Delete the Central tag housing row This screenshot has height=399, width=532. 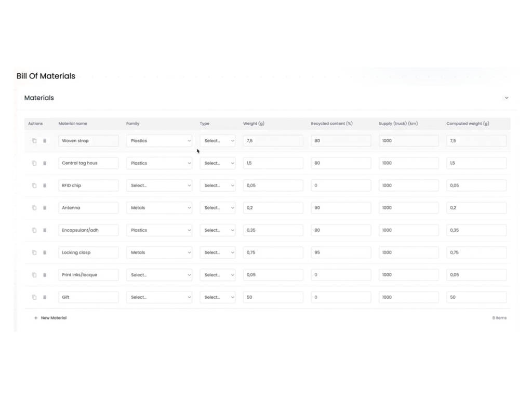[45, 163]
